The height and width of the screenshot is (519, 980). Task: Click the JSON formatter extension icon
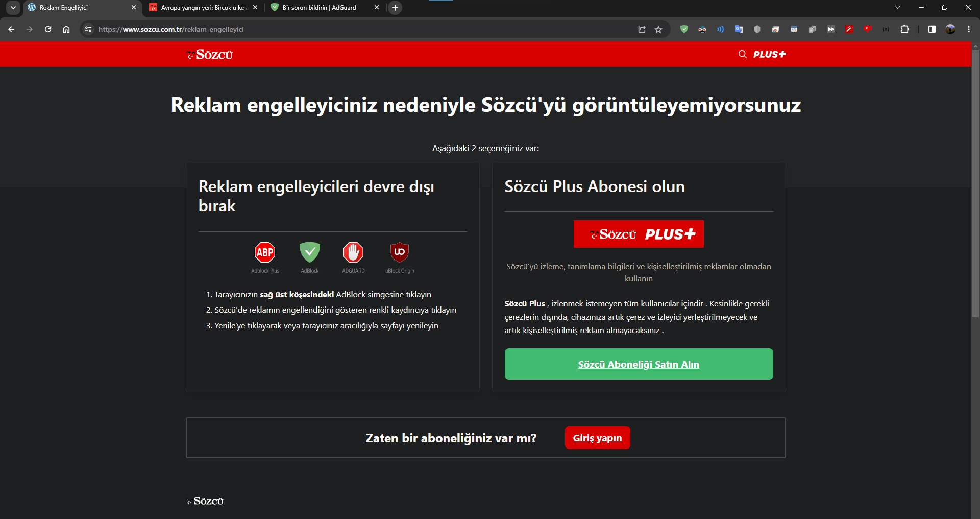point(886,29)
